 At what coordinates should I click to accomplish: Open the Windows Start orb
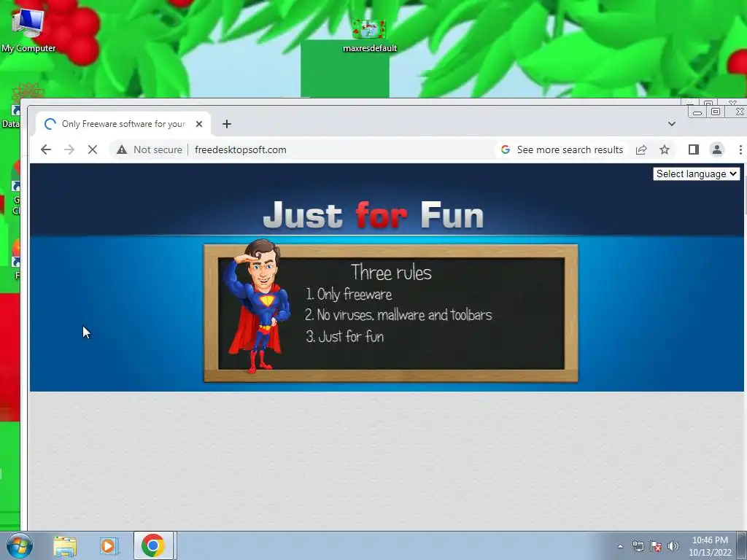click(x=19, y=545)
